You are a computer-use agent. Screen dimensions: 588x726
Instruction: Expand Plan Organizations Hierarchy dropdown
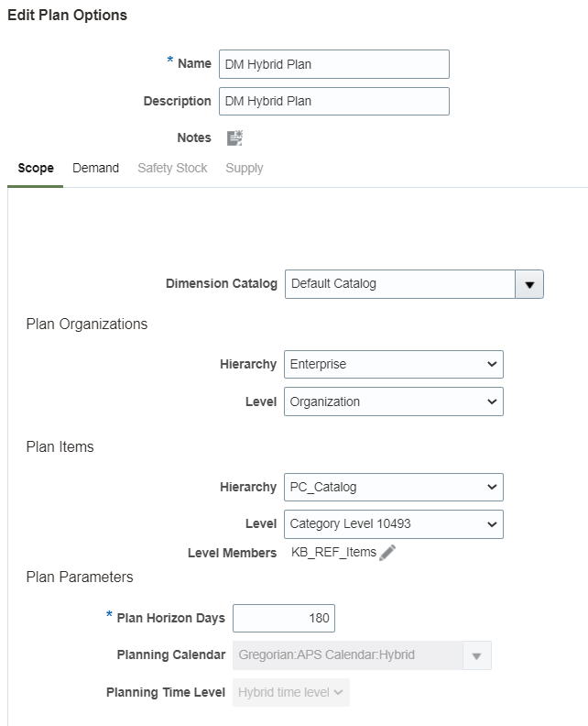pyautogui.click(x=394, y=365)
